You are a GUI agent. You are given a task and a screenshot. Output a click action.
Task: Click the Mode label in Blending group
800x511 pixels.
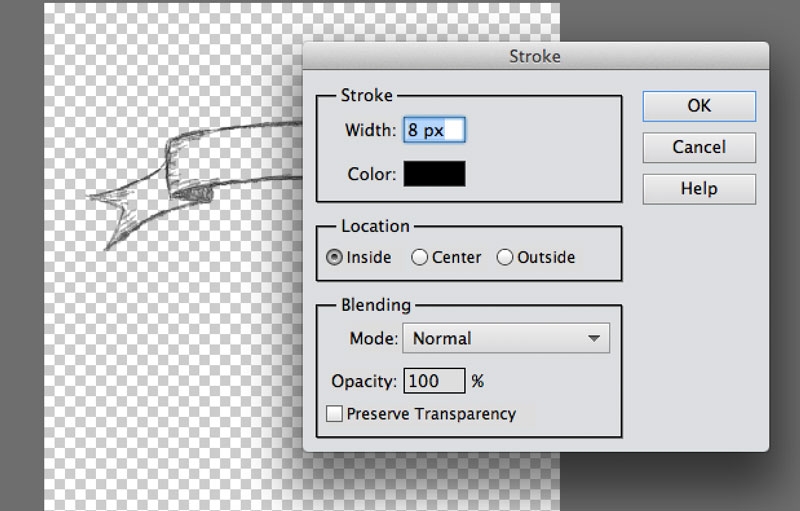pos(373,338)
